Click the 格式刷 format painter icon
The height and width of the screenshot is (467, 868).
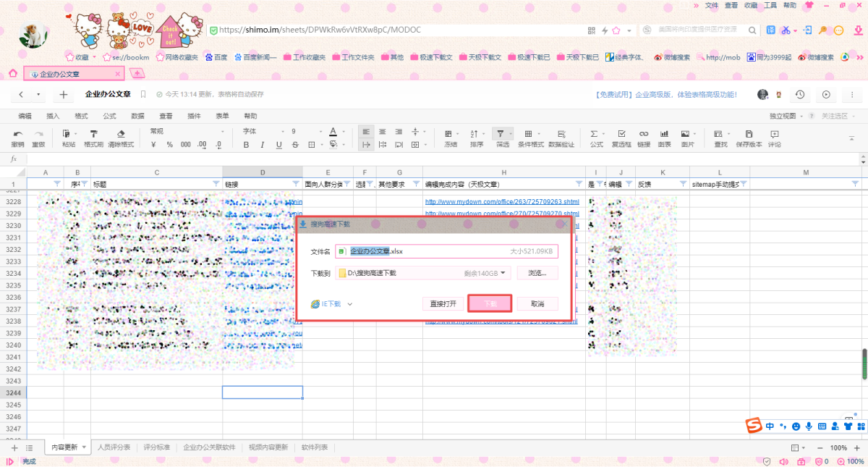click(x=93, y=134)
